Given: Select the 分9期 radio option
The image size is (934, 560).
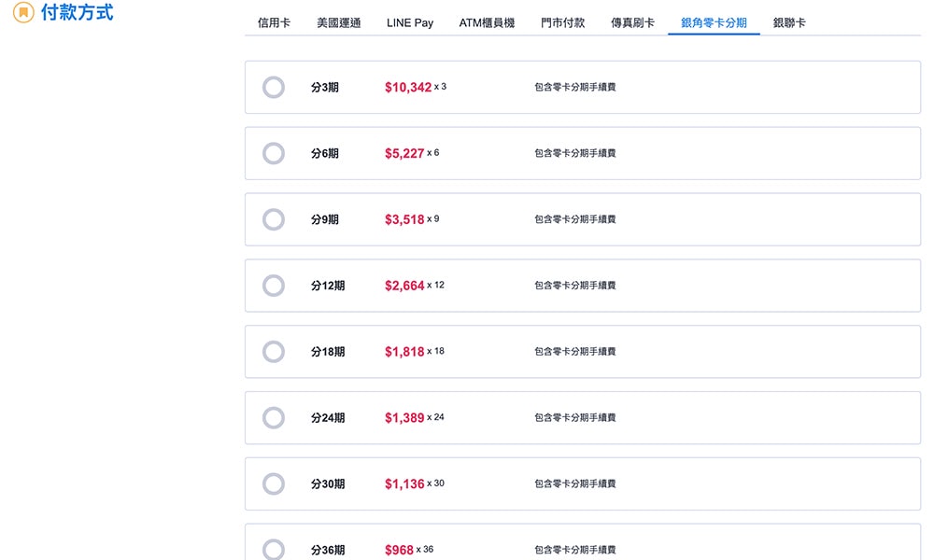Looking at the screenshot, I should [274, 219].
